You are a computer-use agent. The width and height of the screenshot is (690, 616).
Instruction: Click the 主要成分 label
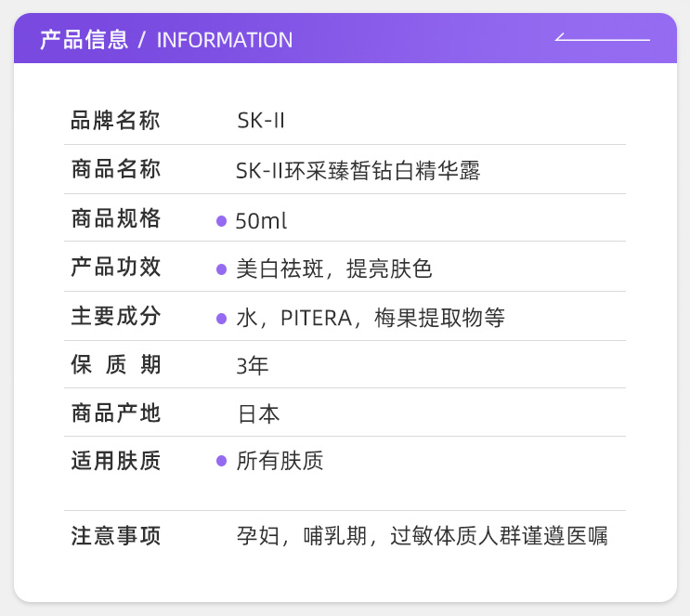tap(116, 317)
